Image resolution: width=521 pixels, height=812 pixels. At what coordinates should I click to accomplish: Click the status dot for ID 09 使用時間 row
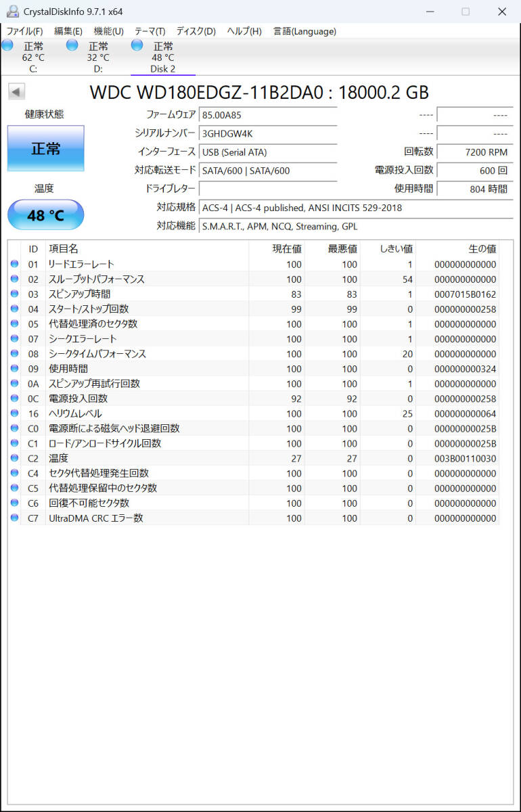pyautogui.click(x=15, y=368)
